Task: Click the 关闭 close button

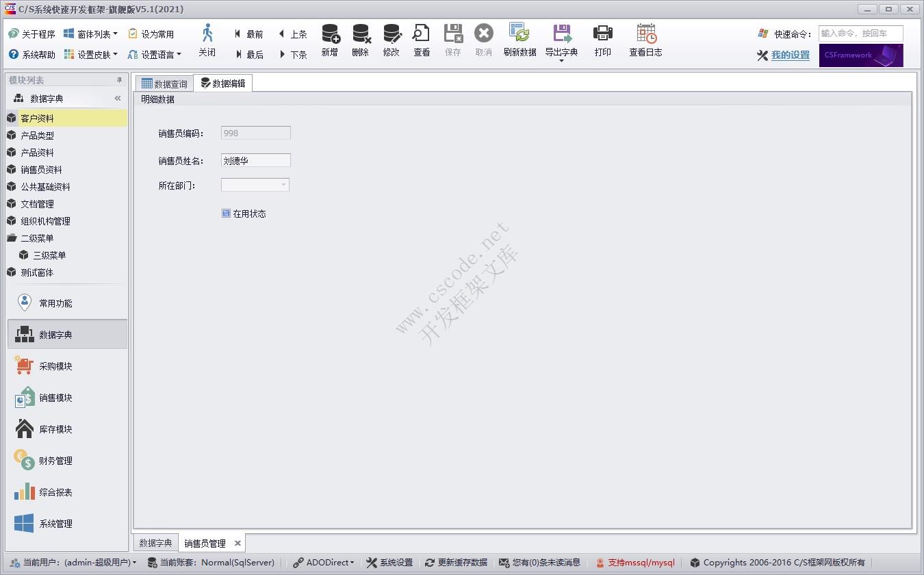Action: tap(207, 40)
